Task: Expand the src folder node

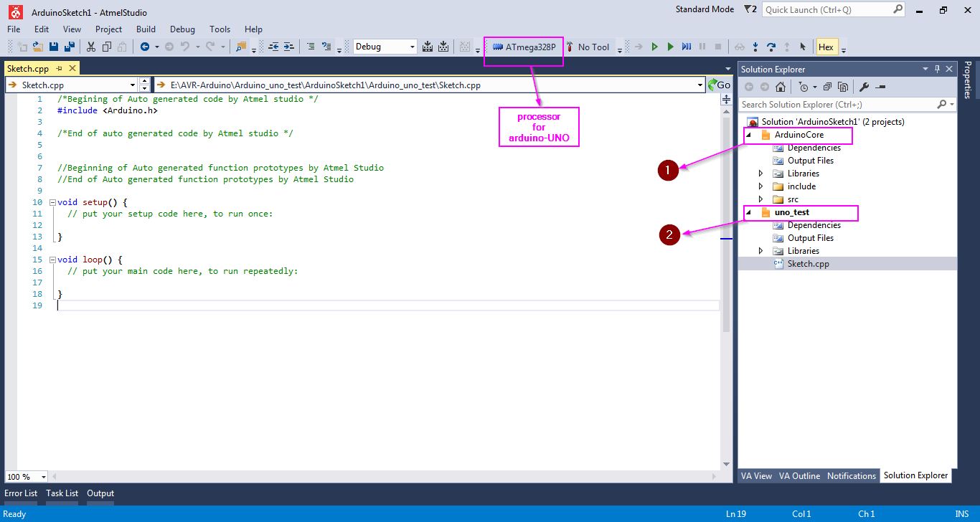Action: pos(760,199)
